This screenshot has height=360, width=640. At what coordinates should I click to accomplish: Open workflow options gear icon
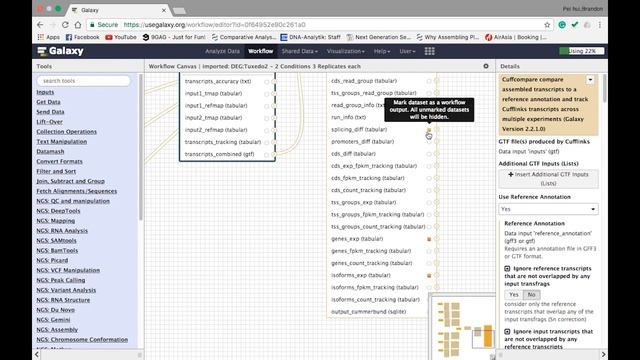486,66
